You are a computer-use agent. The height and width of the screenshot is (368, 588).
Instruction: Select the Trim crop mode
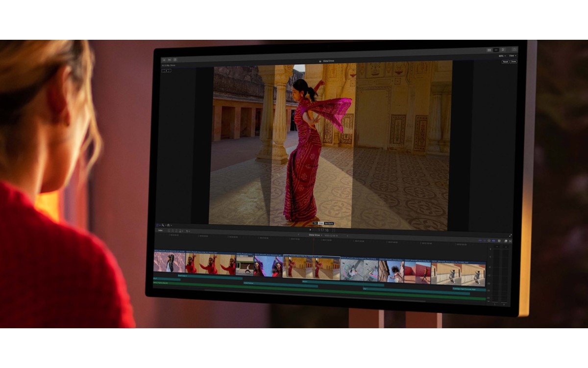(315, 223)
